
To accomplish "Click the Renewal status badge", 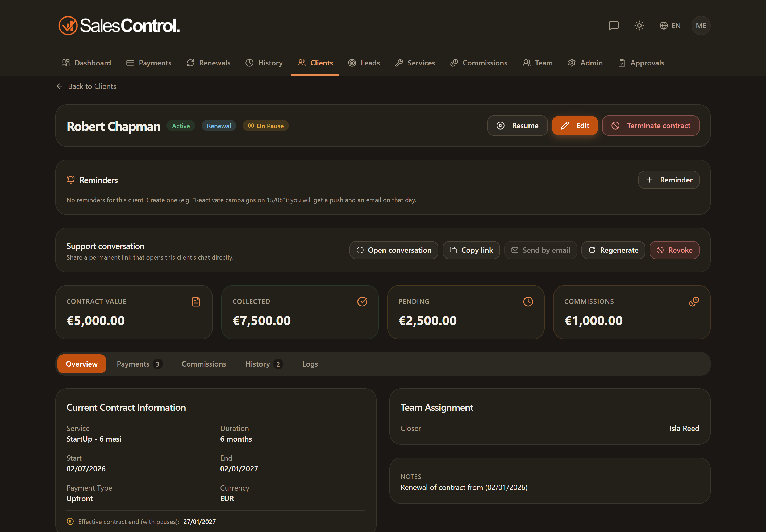I will click(x=219, y=126).
